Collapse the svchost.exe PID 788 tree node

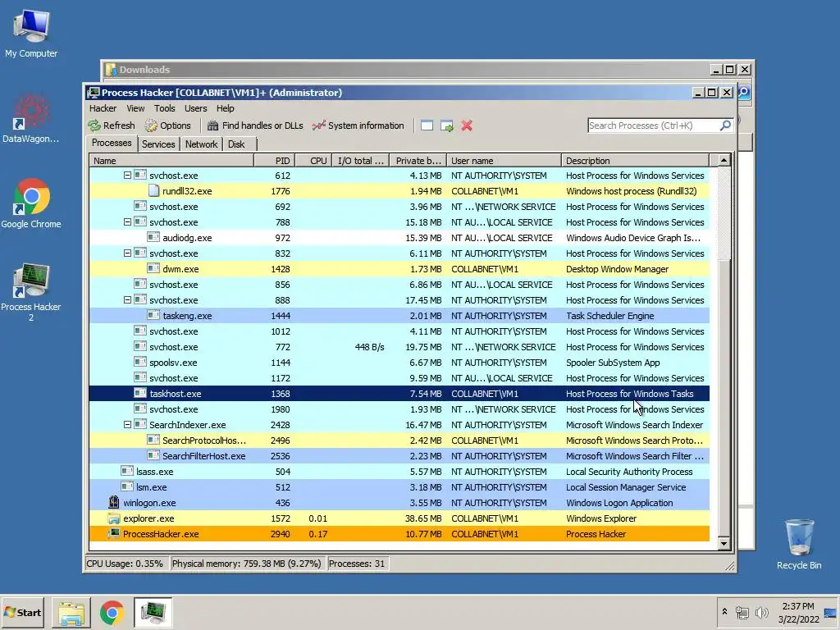(x=127, y=221)
